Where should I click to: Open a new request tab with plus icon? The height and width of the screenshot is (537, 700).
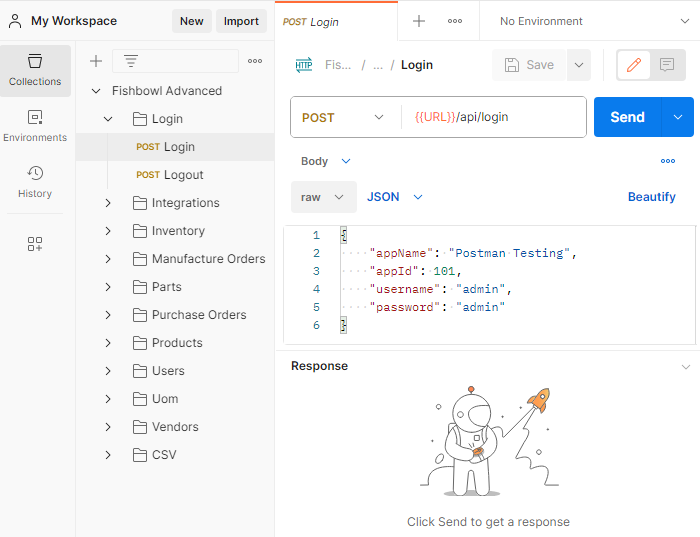419,21
